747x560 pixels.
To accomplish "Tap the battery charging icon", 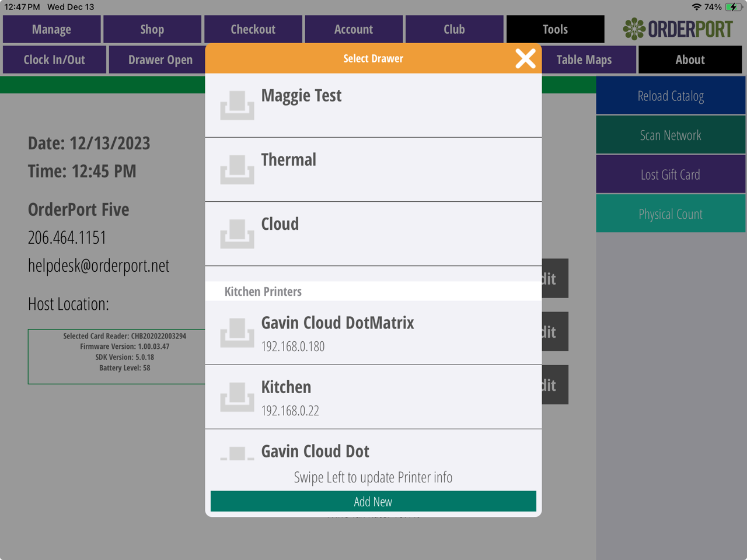I will click(x=734, y=7).
